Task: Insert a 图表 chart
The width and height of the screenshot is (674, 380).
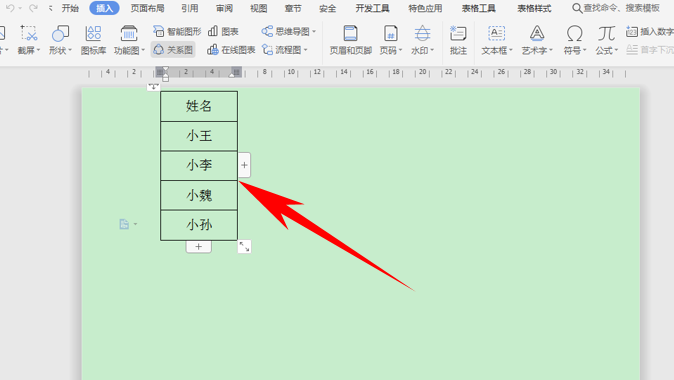Action: (223, 31)
